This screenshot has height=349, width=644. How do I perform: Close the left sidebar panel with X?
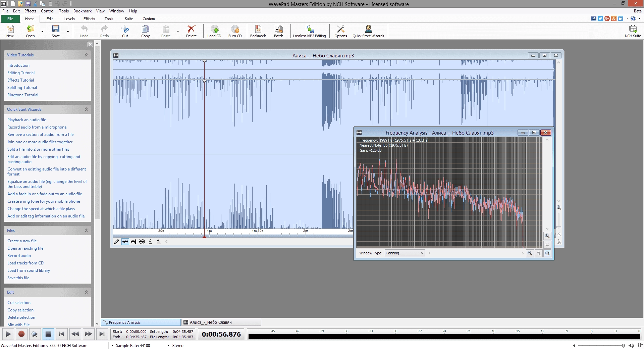click(x=90, y=44)
